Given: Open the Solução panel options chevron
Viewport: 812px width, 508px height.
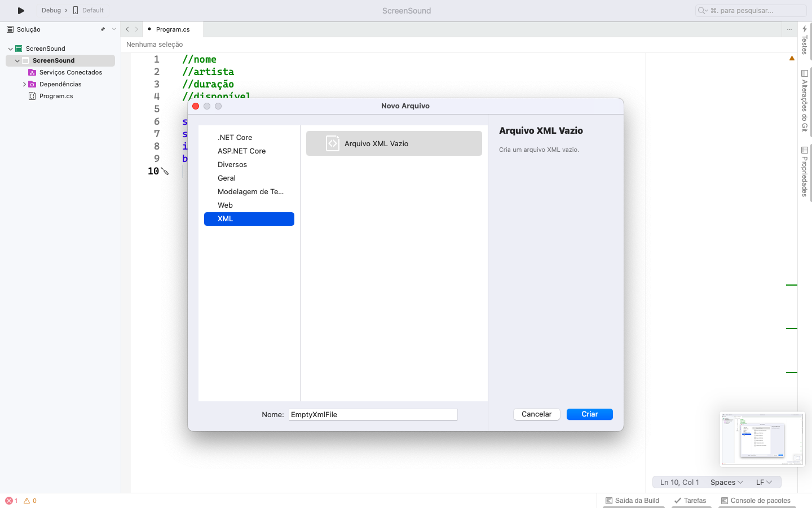Looking at the screenshot, I should click(114, 29).
